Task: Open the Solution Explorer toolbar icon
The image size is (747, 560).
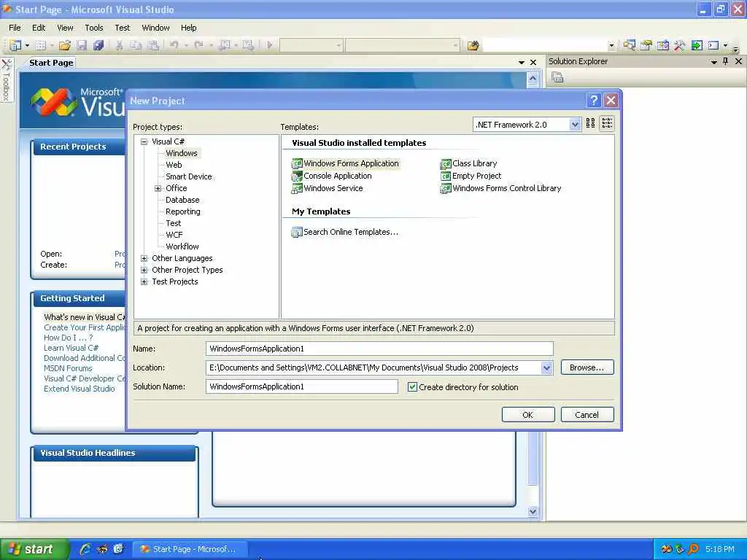Action: pyautogui.click(x=629, y=45)
